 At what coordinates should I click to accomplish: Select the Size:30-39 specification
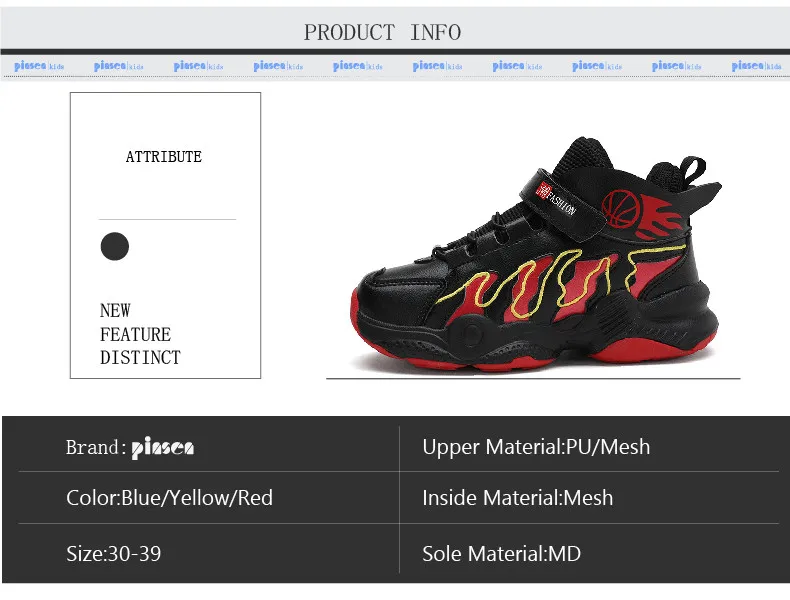[x=114, y=554]
